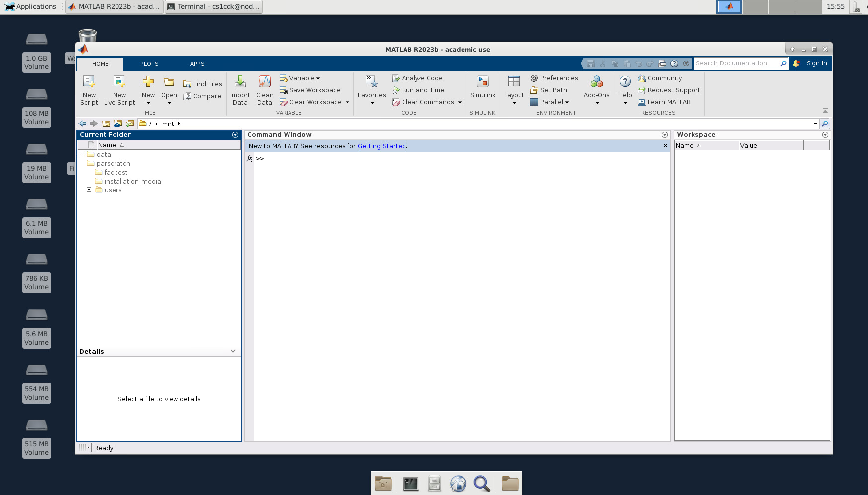Click Learn MATLAB

coord(664,102)
